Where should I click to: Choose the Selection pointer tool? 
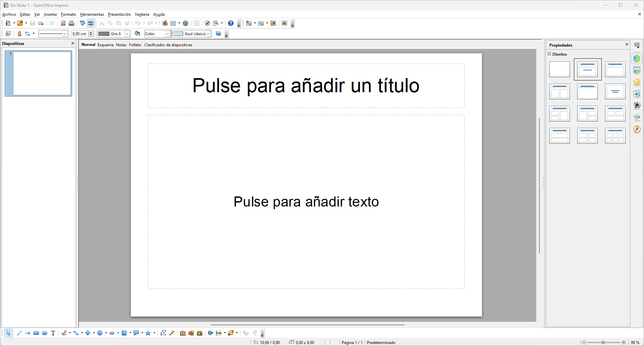pos(8,333)
